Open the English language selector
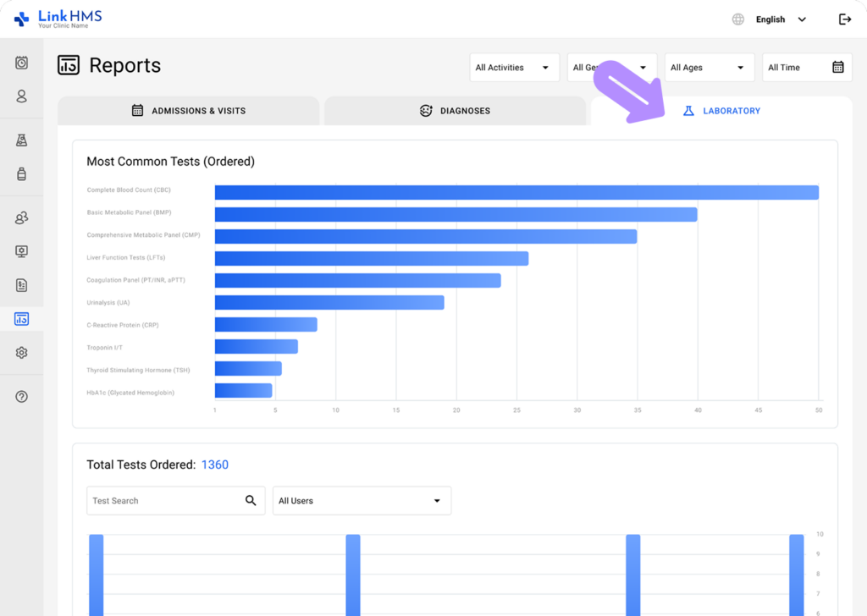The image size is (867, 616). click(x=770, y=19)
